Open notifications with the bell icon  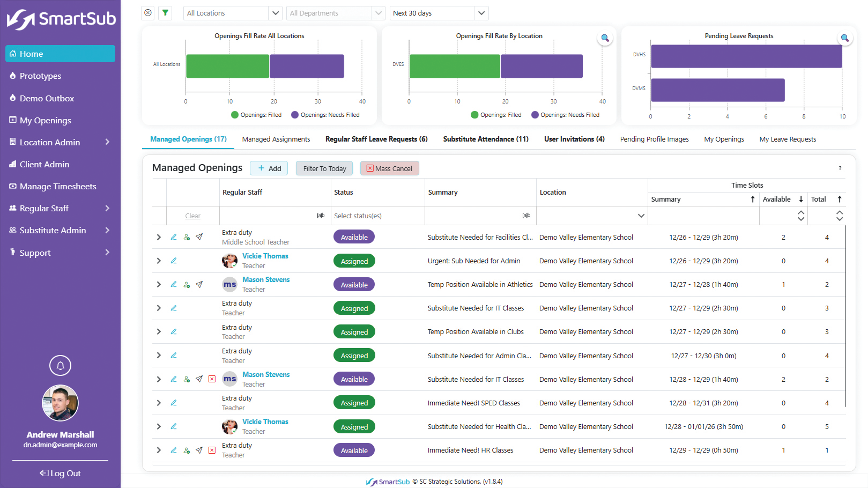click(x=60, y=366)
